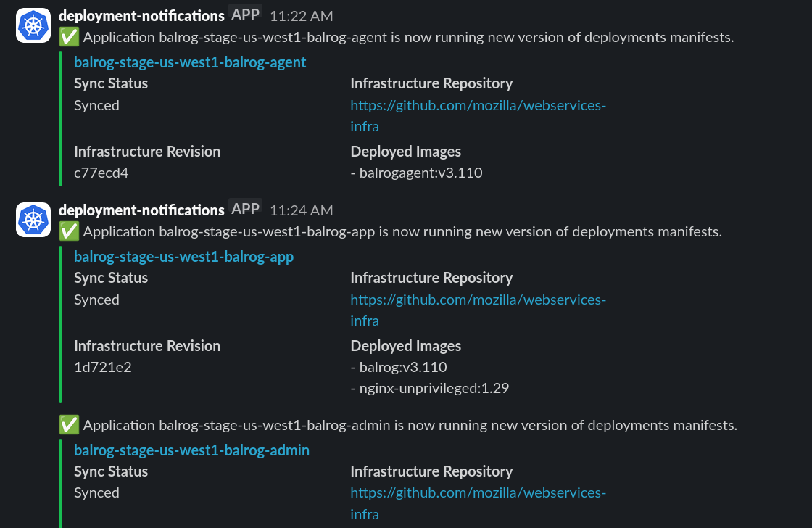Click the Infrastructure Revision label in balrog-agent card
The height and width of the screenshot is (528, 812).
click(147, 152)
